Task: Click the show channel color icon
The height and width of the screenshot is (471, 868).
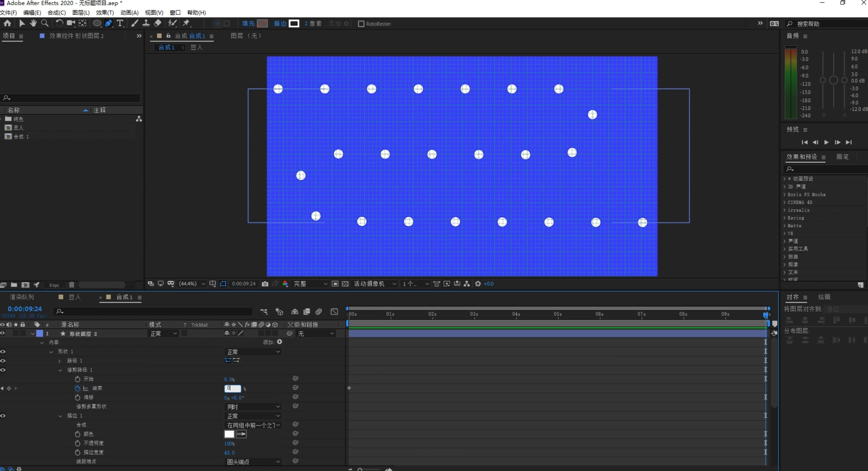Action: 285,284
